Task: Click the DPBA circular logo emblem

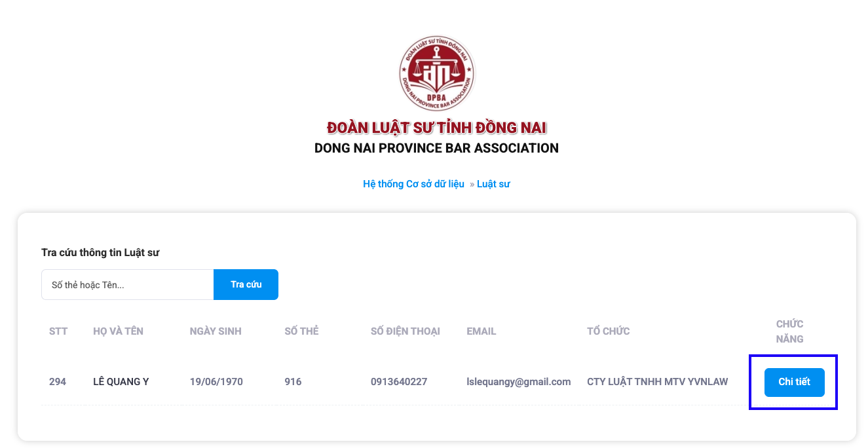Action: 436,73
